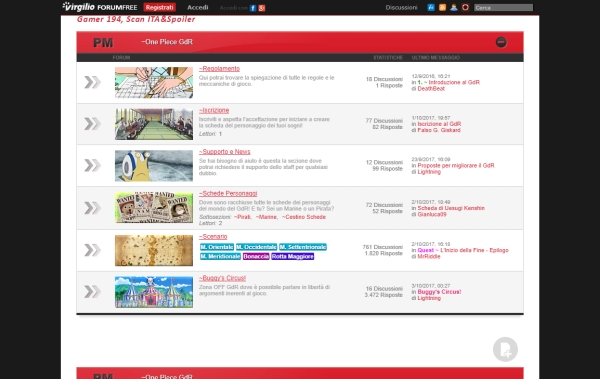Click the double-arrow icon beside ~Regolamento
Image resolution: width=600 pixels, height=379 pixels.
[92, 82]
